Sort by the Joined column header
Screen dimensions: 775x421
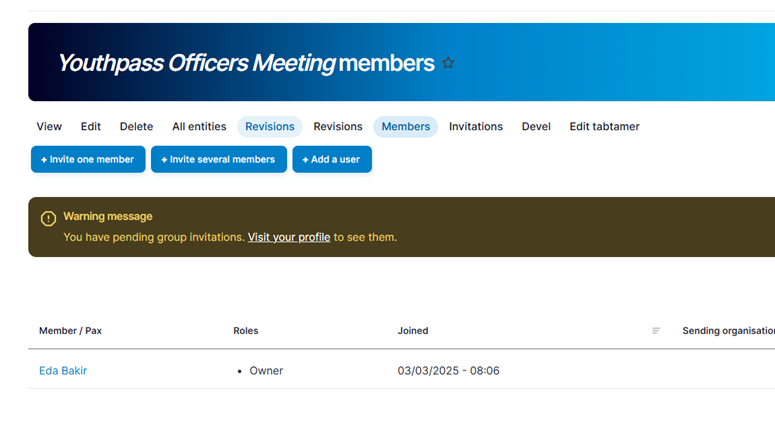point(413,331)
